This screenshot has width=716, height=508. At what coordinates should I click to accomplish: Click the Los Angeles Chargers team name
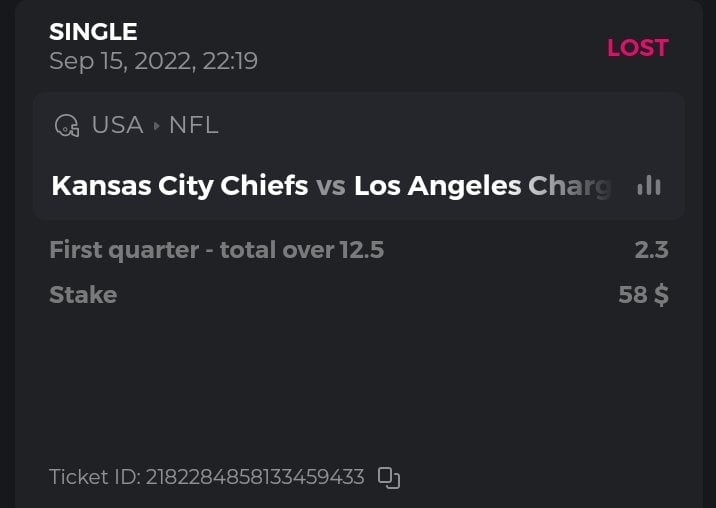tap(482, 186)
